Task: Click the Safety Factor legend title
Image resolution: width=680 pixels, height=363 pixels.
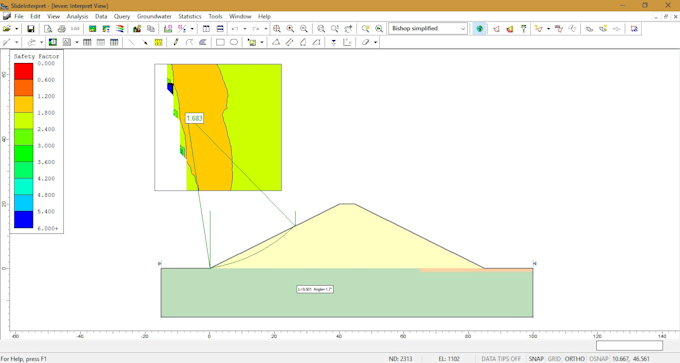Action: click(36, 56)
